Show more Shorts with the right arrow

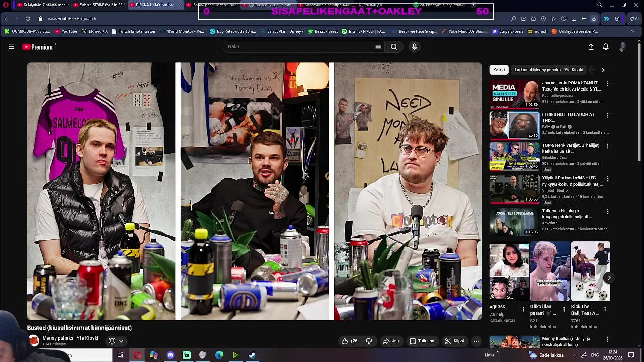(x=609, y=278)
